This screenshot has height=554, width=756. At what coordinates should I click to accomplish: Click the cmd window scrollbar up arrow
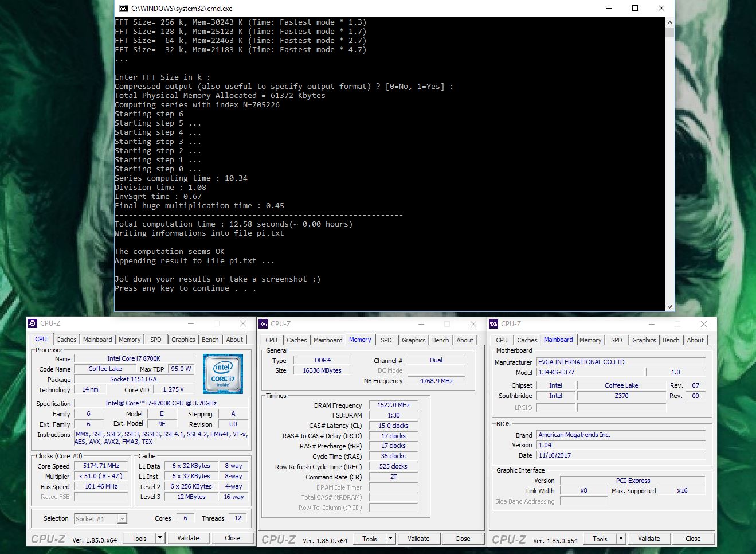click(669, 22)
